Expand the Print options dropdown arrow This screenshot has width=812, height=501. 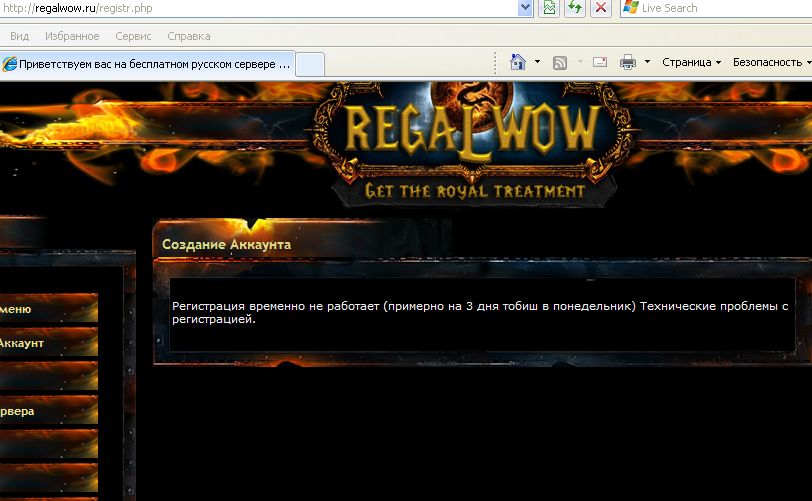coord(647,62)
